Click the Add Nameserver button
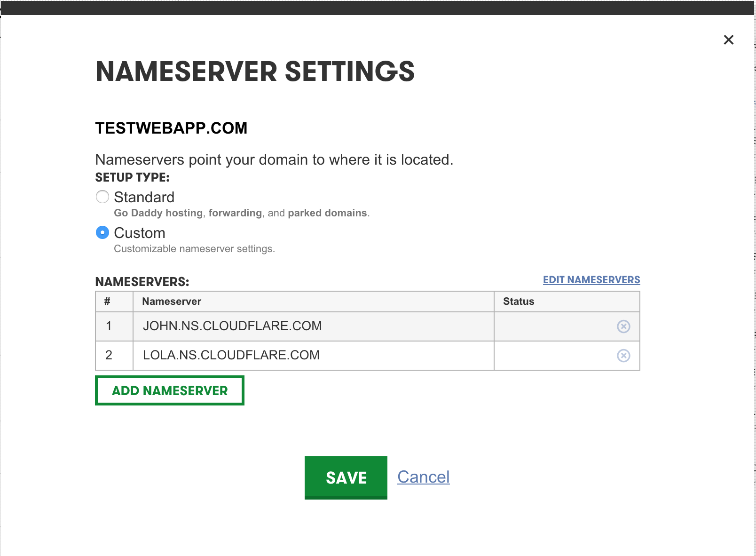Screen dimensions: 756x556 (x=170, y=390)
